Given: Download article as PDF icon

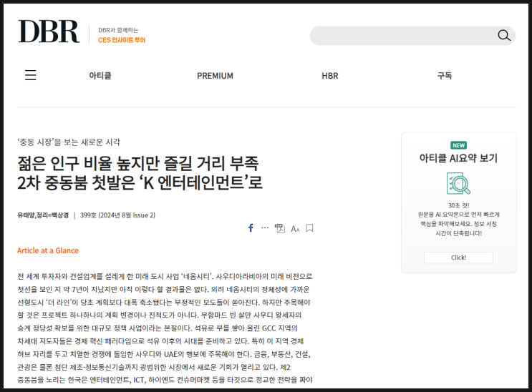Looking at the screenshot, I should (x=279, y=228).
